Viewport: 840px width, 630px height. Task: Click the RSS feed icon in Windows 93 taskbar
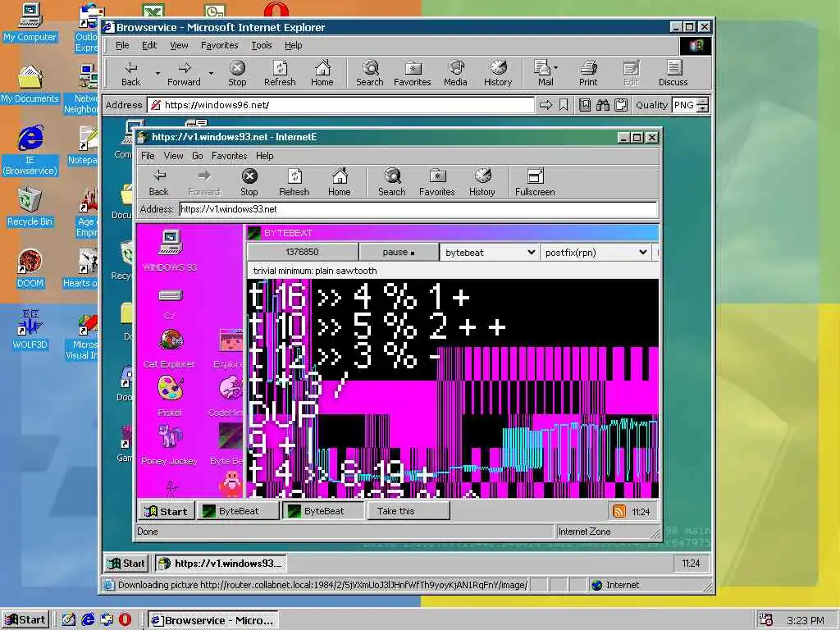click(619, 511)
